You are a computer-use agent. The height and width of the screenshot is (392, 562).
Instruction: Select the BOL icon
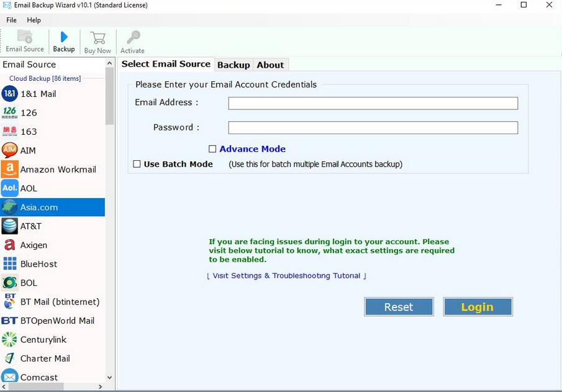pos(9,283)
